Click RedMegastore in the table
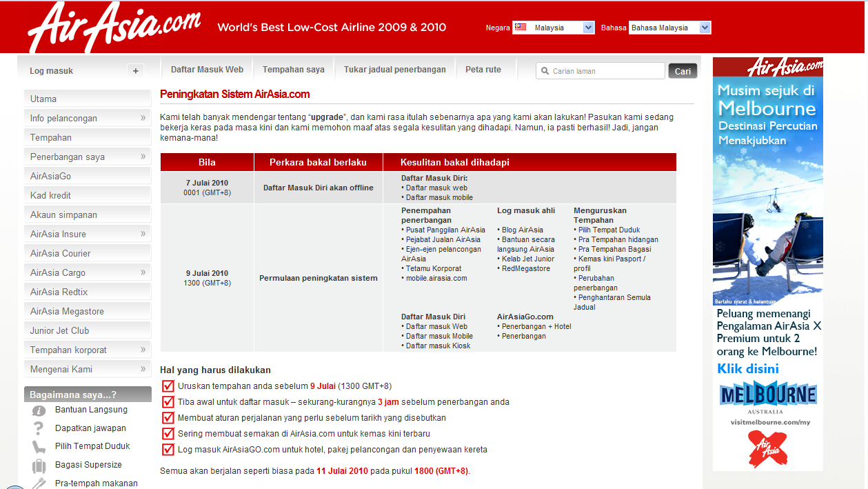The image size is (868, 489). pyautogui.click(x=526, y=268)
